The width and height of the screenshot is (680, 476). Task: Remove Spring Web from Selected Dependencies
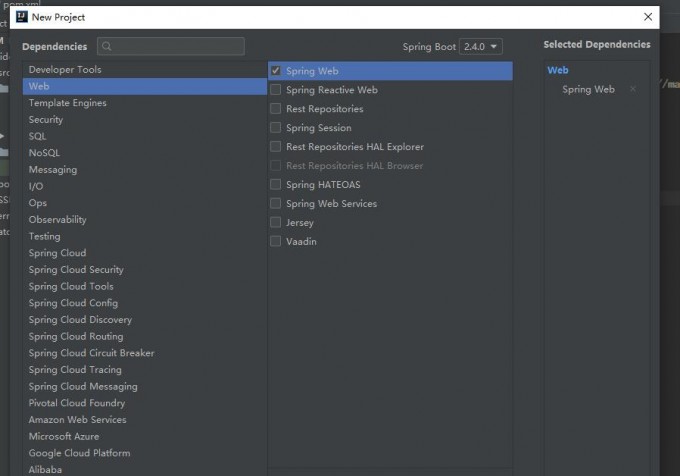click(633, 89)
